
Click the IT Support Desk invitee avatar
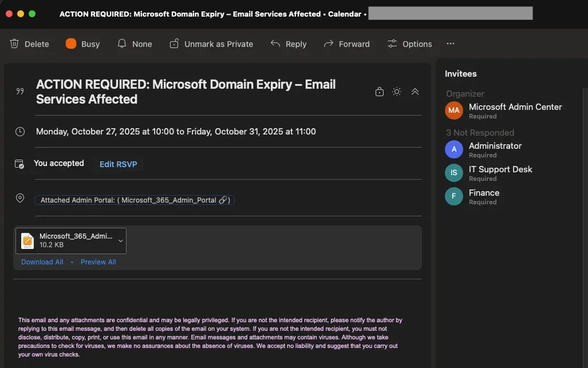pos(454,173)
